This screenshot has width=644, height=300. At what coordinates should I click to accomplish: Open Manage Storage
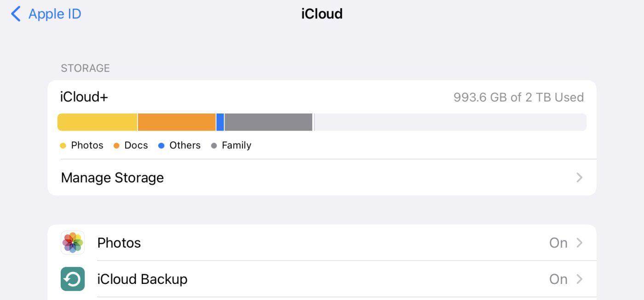[112, 178]
